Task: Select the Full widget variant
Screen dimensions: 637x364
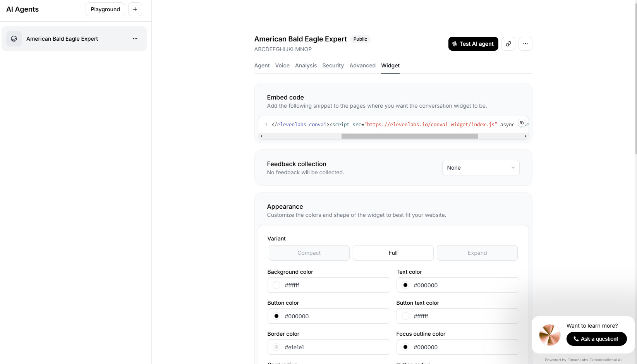Action: pos(393,253)
